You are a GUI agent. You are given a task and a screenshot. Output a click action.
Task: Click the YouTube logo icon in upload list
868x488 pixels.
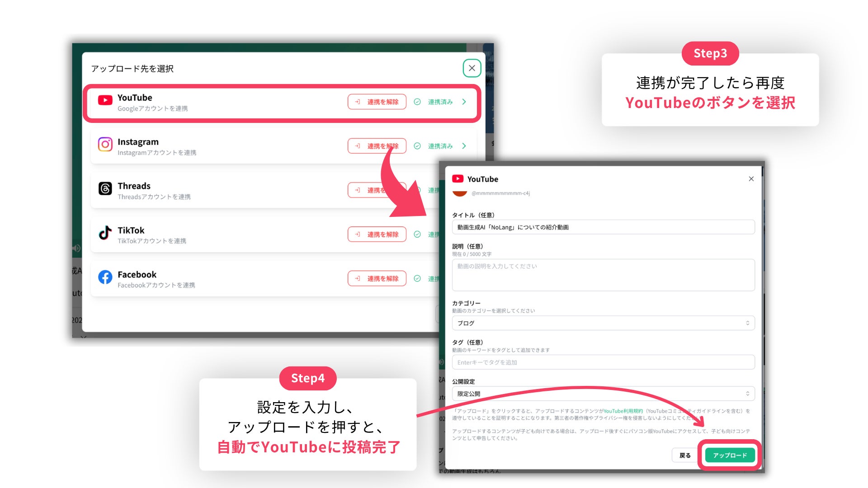(105, 100)
